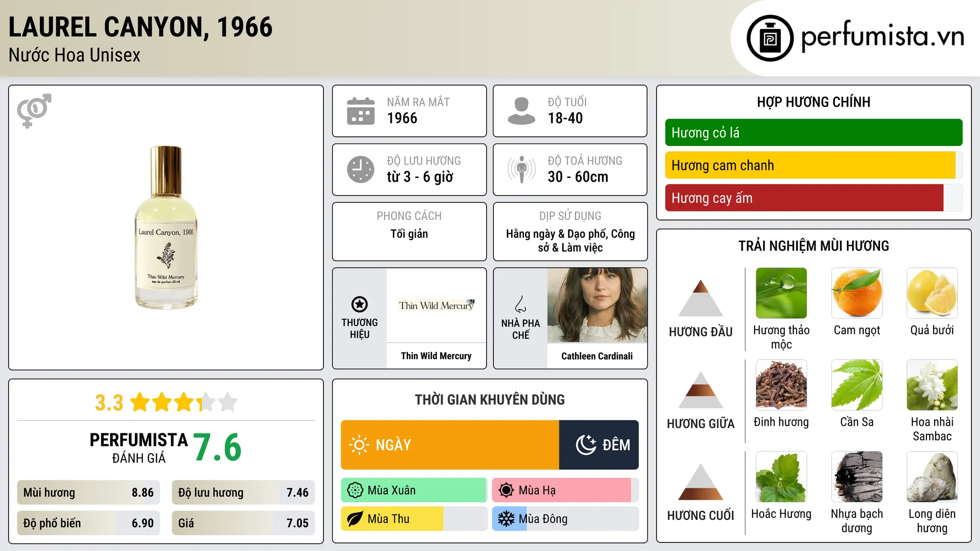This screenshot has width=980, height=551.
Task: Click the Mùi hương 8.86 score row
Action: (89, 492)
